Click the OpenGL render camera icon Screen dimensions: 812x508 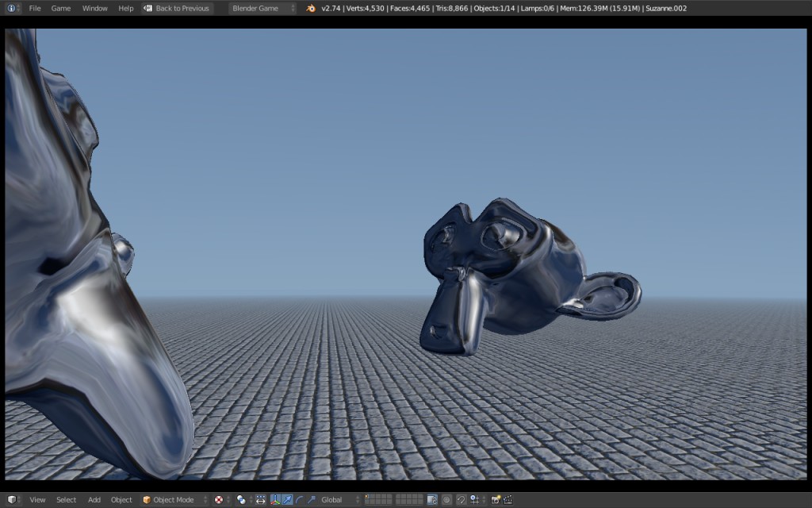pyautogui.click(x=496, y=500)
